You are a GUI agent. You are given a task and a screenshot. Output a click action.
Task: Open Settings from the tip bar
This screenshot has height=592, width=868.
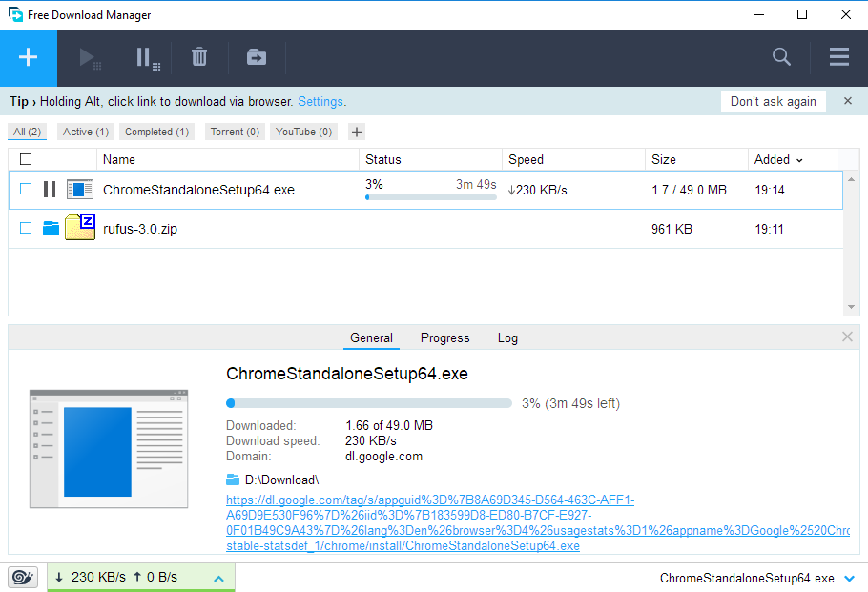pos(321,101)
